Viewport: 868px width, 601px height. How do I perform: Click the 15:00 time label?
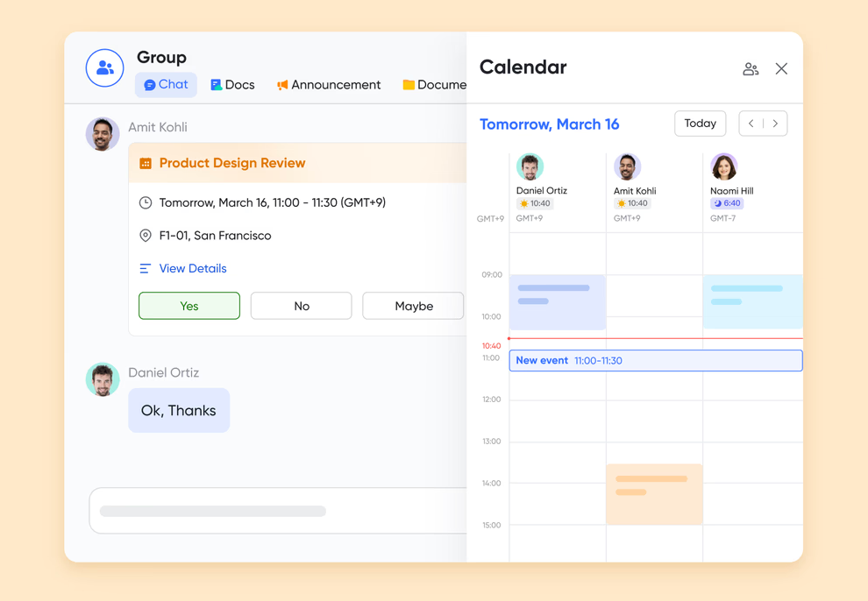(x=492, y=526)
